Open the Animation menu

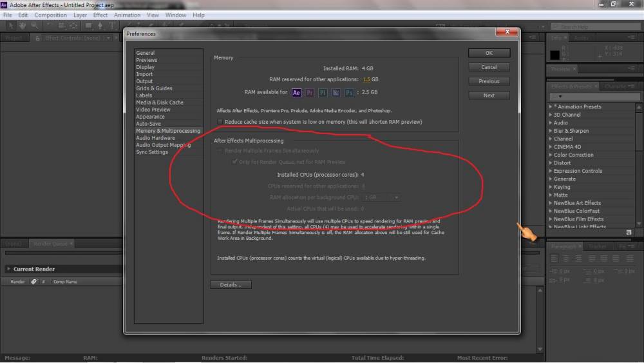(127, 15)
